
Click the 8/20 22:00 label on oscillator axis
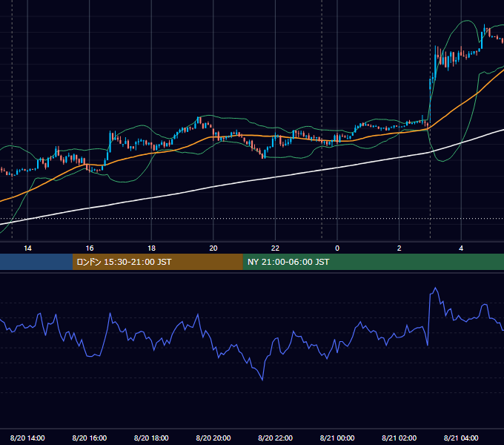click(275, 438)
